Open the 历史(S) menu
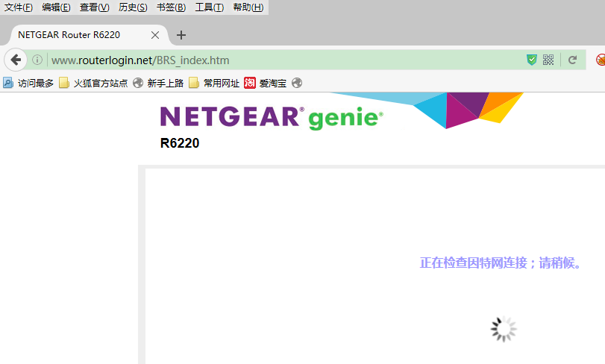This screenshot has height=364, width=605. (x=133, y=7)
